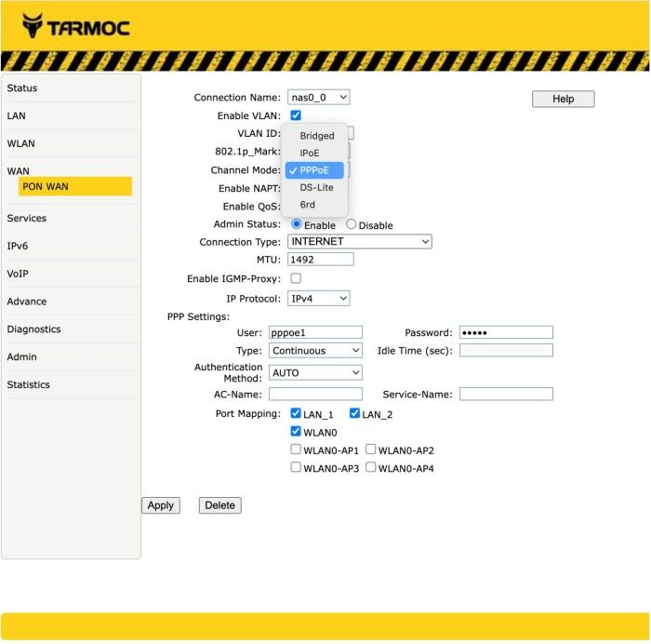Click the Tarmoc logo in the header
This screenshot has width=651, height=644.
[x=76, y=26]
